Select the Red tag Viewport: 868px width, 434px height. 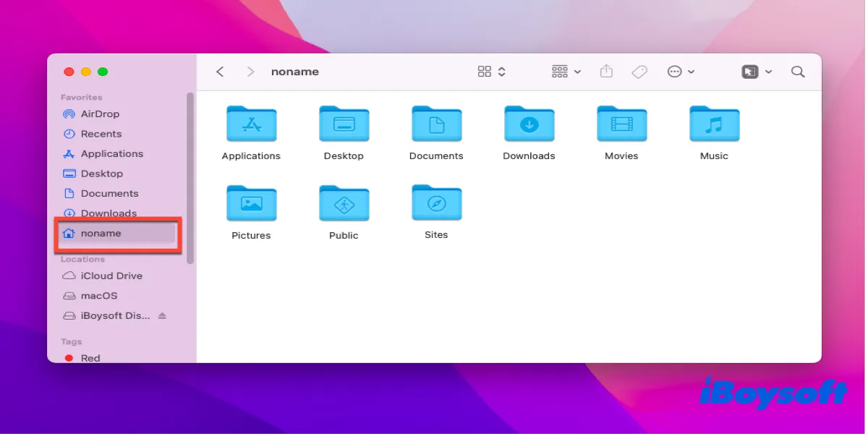click(90, 358)
